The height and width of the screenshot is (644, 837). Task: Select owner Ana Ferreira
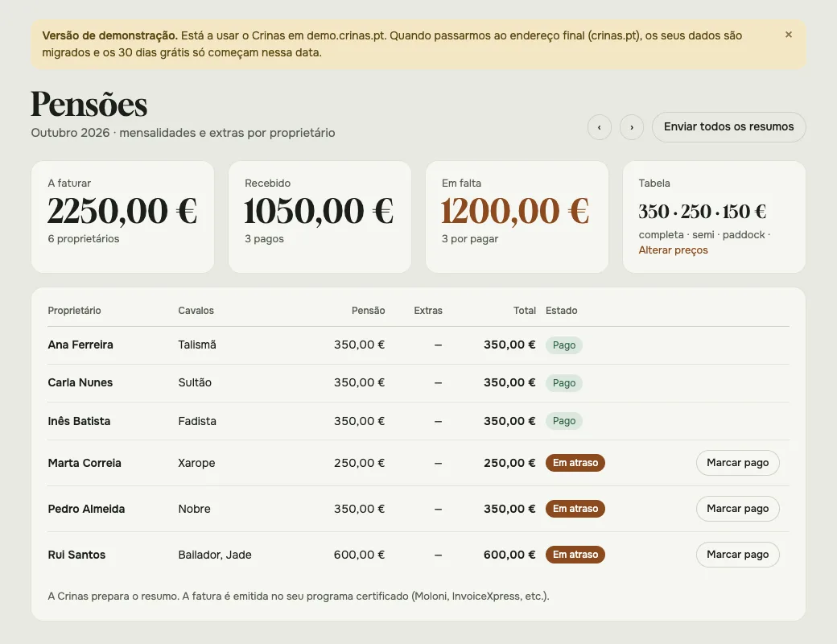80,345
